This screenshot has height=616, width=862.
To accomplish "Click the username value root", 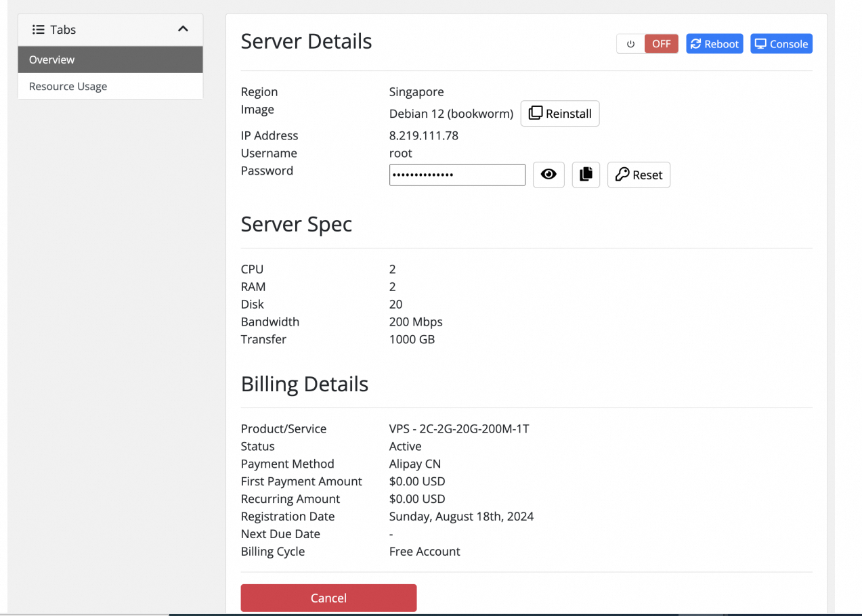I will pyautogui.click(x=400, y=153).
